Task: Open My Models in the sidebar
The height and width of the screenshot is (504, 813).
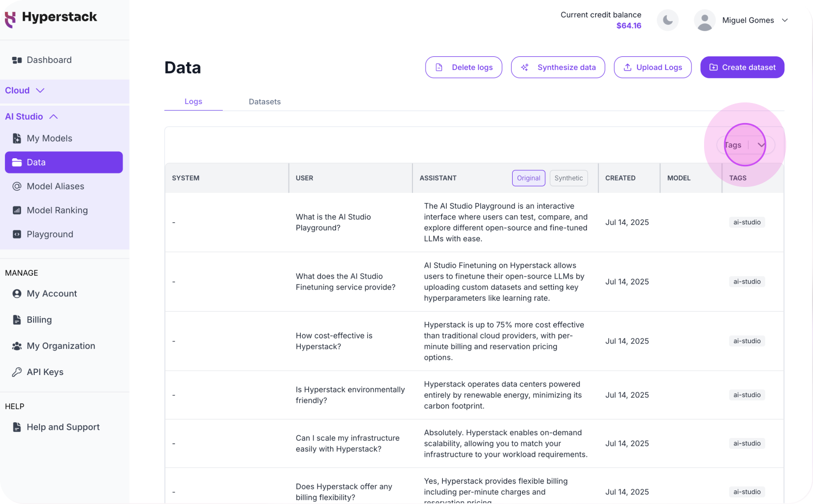Action: 49,138
